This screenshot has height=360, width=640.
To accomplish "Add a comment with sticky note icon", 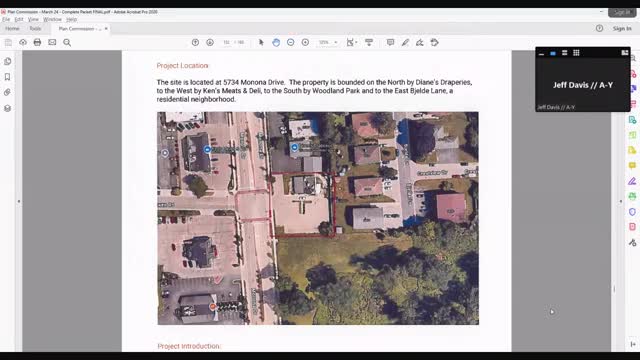I will click(391, 42).
